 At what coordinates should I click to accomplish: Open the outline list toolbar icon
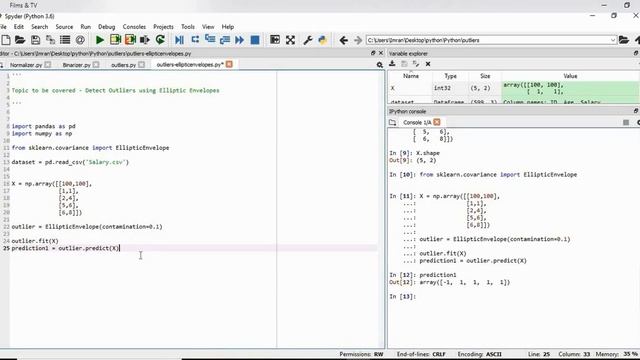(x=65, y=40)
